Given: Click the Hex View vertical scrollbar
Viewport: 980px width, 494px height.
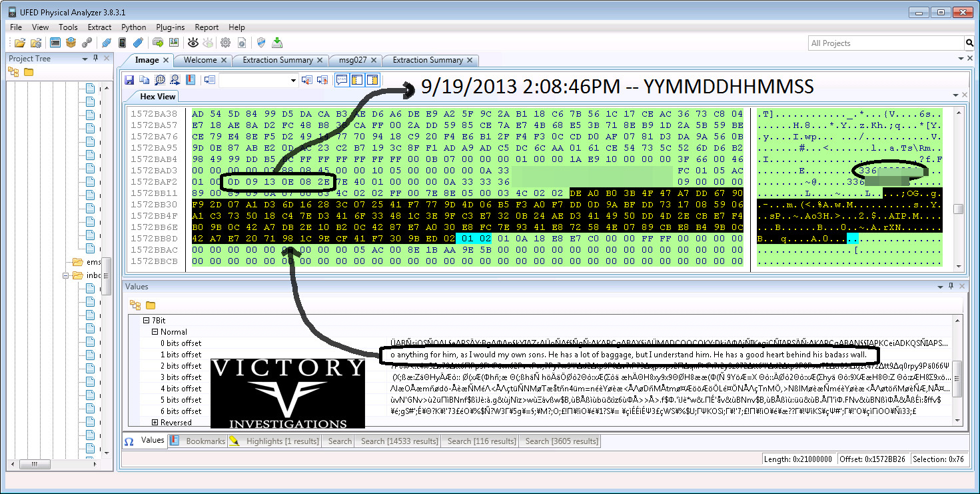Looking at the screenshot, I should (959, 189).
